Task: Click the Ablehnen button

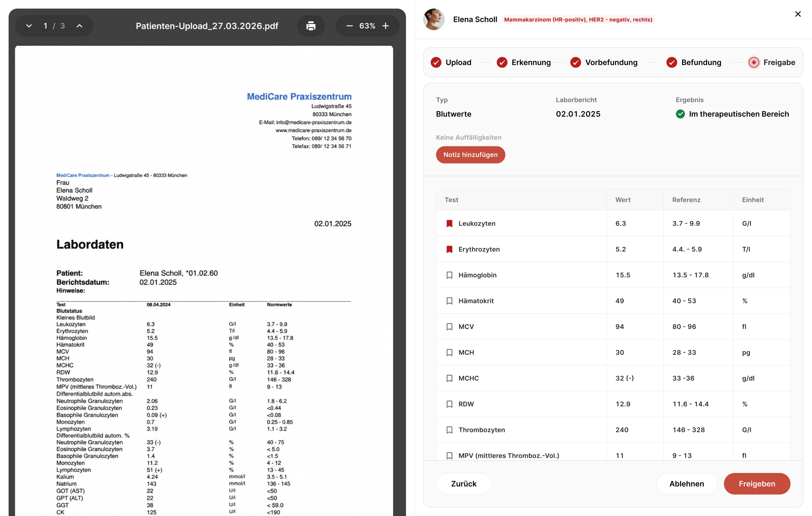Action: click(686, 483)
